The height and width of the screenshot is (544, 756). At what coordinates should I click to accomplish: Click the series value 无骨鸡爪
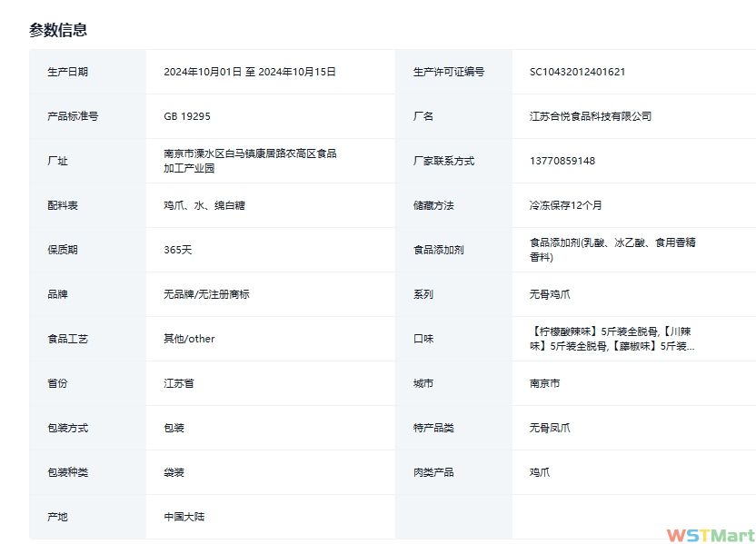(x=550, y=294)
